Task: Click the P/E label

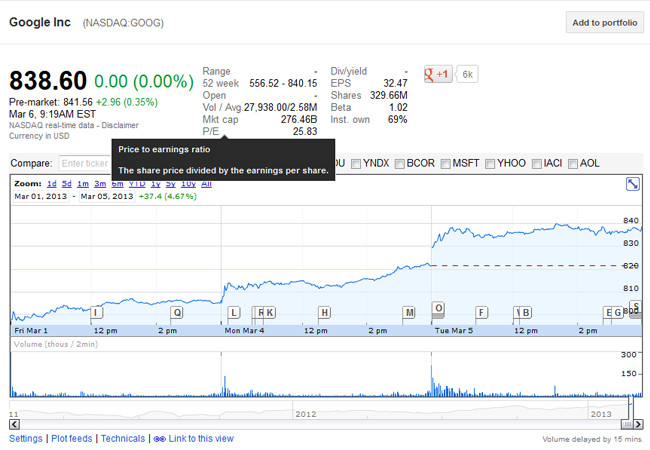Action: [211, 131]
